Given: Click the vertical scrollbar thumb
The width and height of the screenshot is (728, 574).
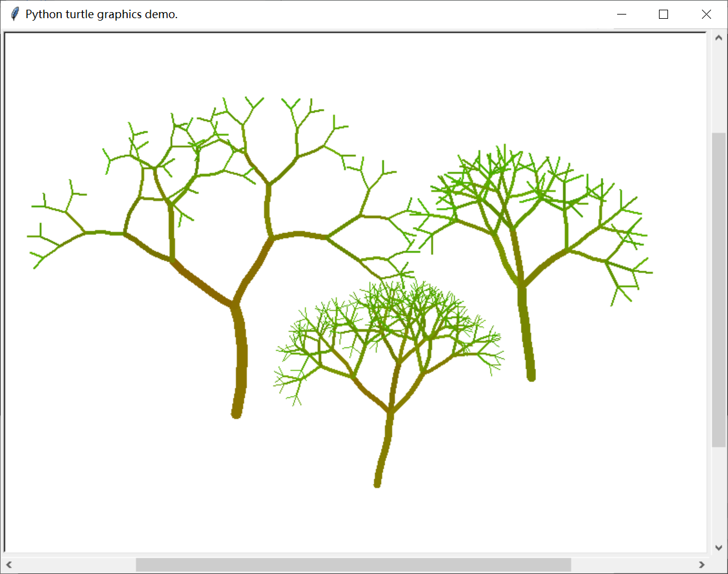Looking at the screenshot, I should (719, 290).
